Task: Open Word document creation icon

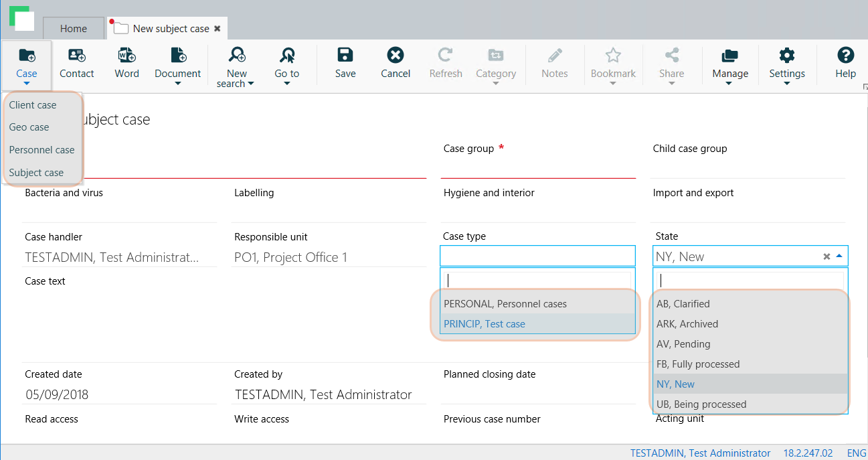Action: (x=126, y=56)
